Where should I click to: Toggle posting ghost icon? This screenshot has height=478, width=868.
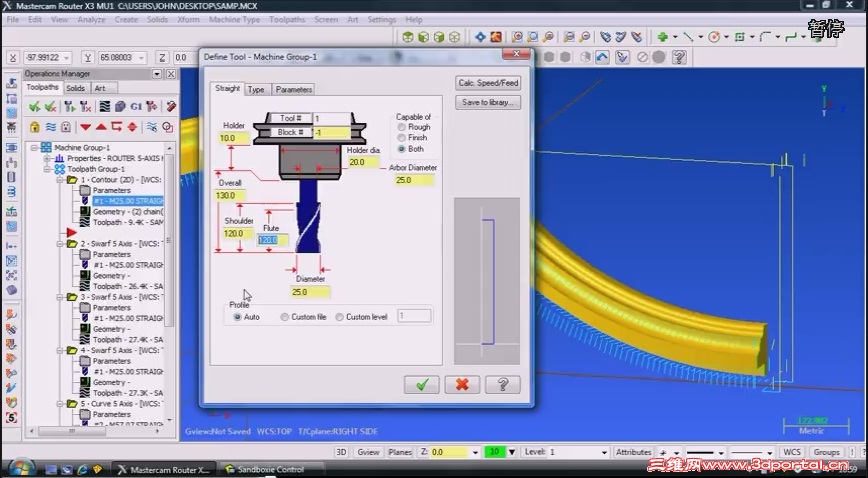[66, 127]
